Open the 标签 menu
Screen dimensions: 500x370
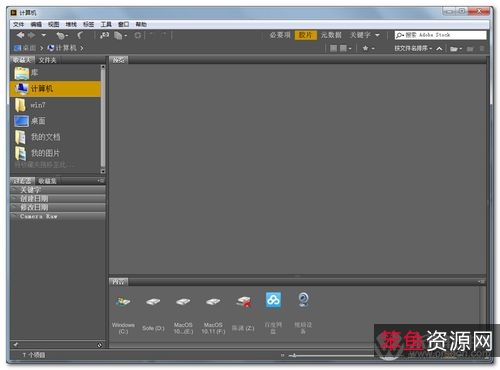(x=88, y=24)
